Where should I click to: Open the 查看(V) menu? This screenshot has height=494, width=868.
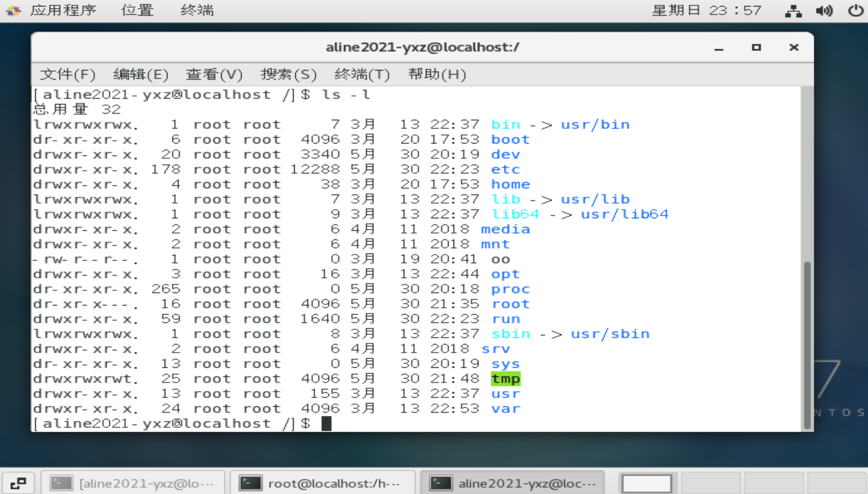point(214,74)
